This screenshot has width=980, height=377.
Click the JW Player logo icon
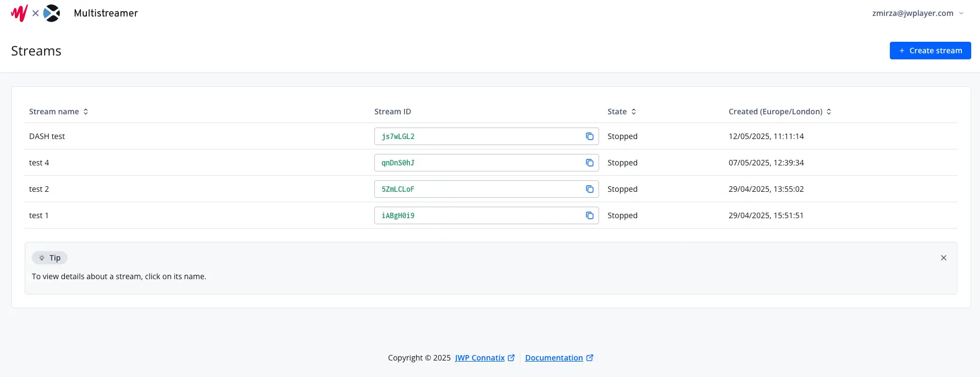19,13
